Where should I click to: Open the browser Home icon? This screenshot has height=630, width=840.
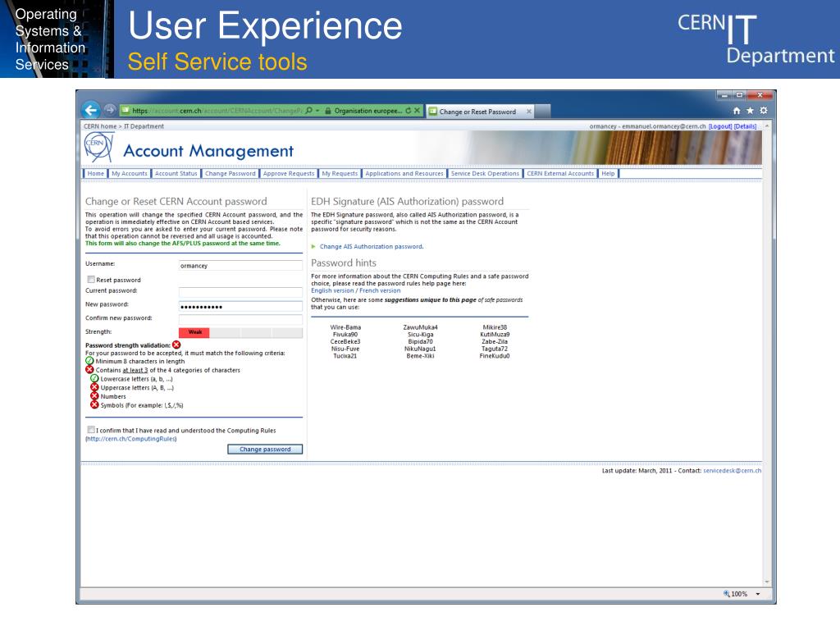click(737, 111)
